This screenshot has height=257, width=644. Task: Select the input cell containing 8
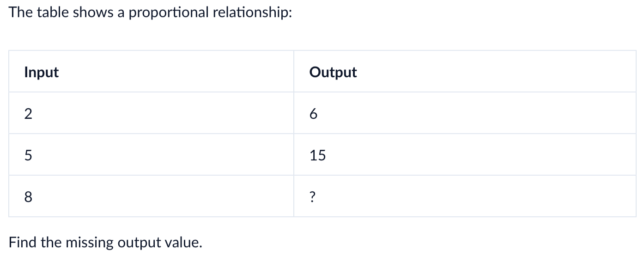click(151, 196)
